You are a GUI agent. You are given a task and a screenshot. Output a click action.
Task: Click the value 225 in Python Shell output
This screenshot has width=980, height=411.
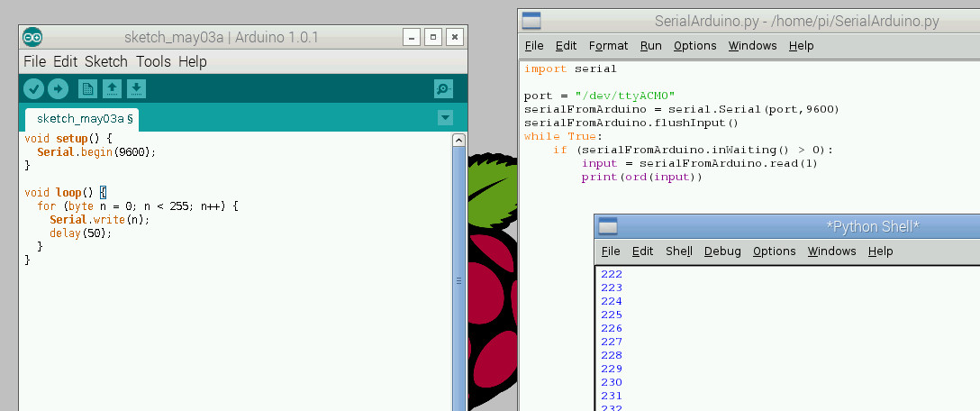tap(612, 315)
